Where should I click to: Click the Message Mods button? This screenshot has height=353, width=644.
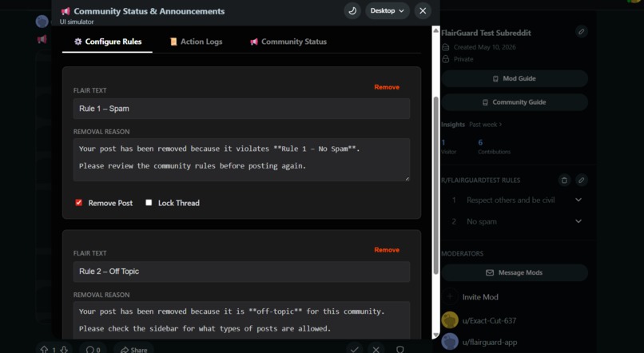point(515,272)
